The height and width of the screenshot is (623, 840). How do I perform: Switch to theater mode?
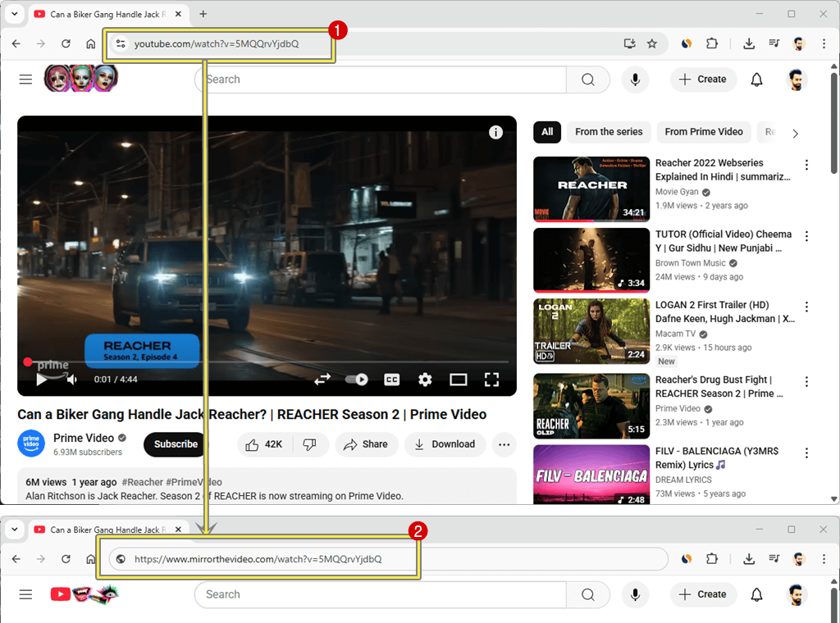(458, 380)
